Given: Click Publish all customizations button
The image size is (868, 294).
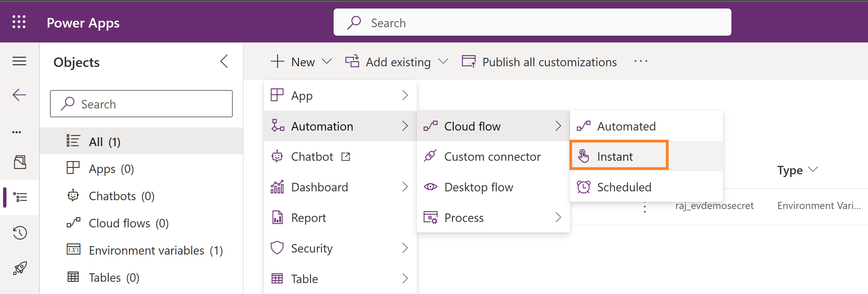Looking at the screenshot, I should pos(539,62).
